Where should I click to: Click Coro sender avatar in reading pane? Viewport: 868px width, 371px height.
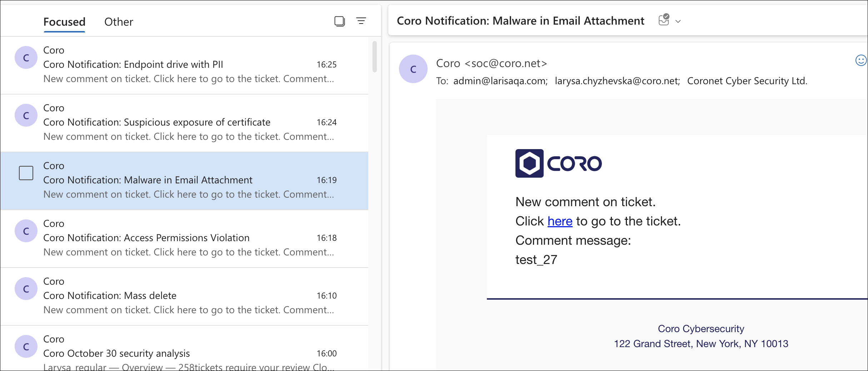click(413, 69)
